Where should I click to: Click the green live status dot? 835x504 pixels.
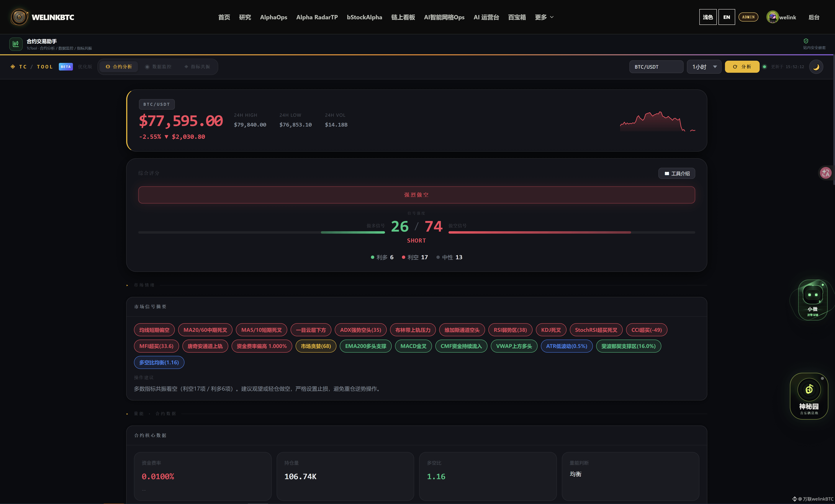(764, 67)
